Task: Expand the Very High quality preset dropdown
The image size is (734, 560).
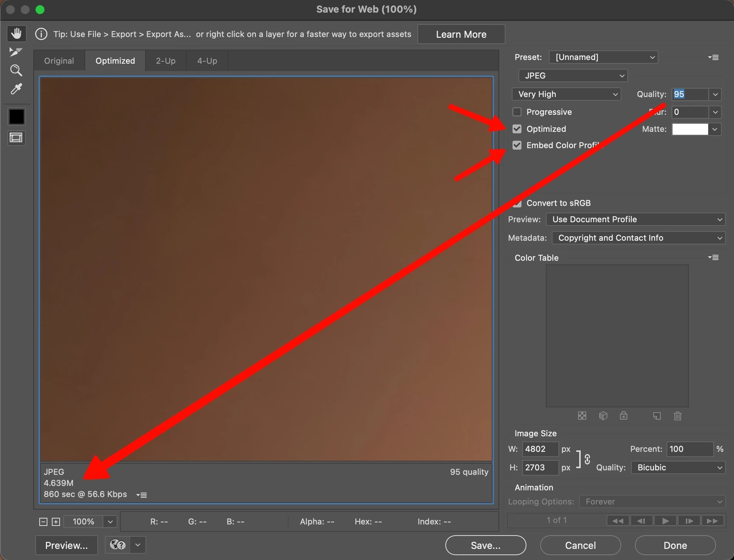Action: pyautogui.click(x=567, y=94)
